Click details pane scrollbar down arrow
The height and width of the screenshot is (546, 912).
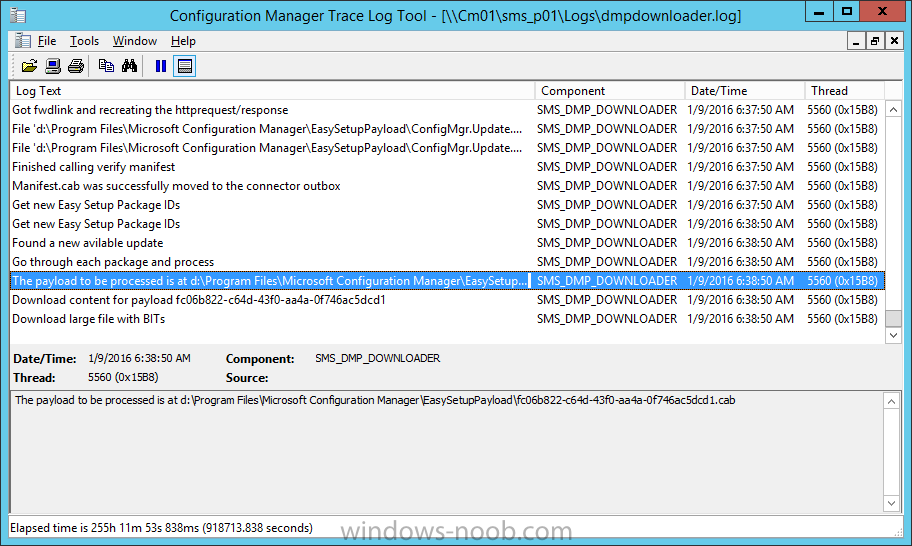pos(891,504)
